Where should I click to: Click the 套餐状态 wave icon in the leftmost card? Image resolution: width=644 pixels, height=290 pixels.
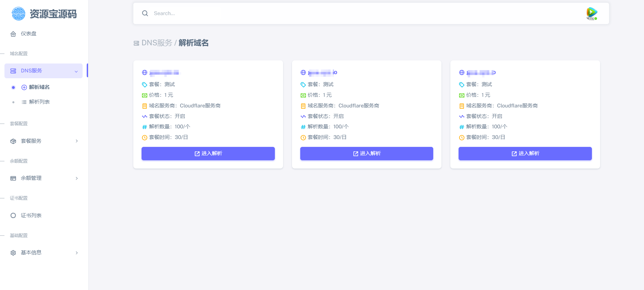(145, 116)
